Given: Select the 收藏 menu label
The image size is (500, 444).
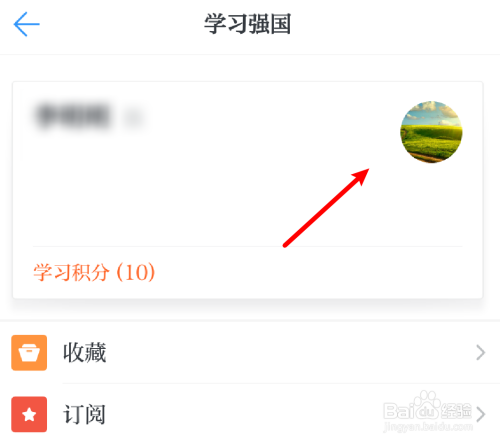Looking at the screenshot, I should 85,353.
